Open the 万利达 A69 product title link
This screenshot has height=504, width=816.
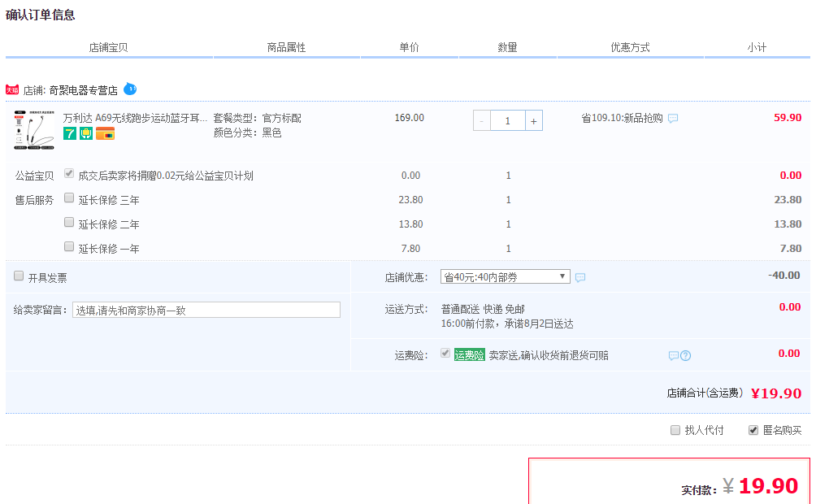(135, 118)
